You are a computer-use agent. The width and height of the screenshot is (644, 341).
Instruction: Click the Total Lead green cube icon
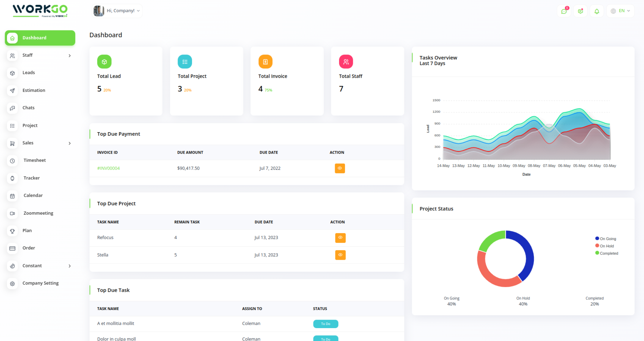coord(104,62)
